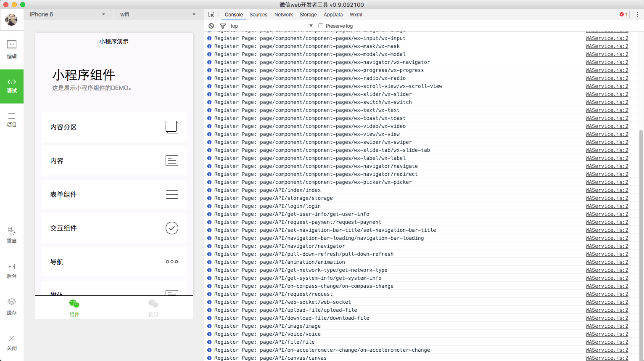Click the 关闭 close project icon

[x=12, y=342]
